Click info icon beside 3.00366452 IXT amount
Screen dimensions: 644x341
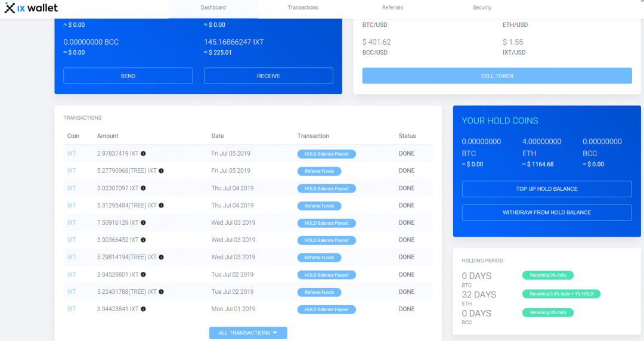coord(143,240)
